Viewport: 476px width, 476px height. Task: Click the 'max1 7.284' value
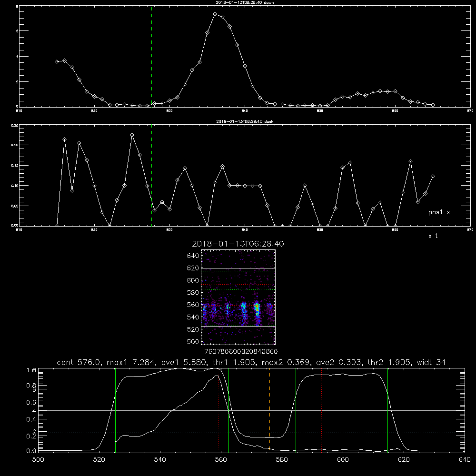coord(129,362)
